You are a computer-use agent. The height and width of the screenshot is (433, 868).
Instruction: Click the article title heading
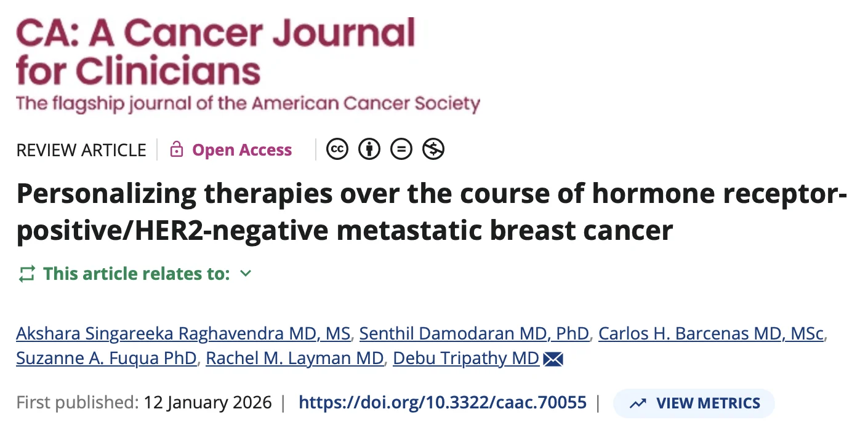click(431, 212)
